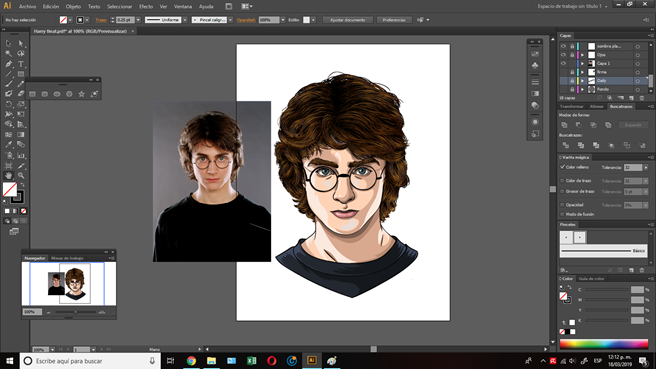
Task: Open the Ventana menu
Action: [x=183, y=7]
